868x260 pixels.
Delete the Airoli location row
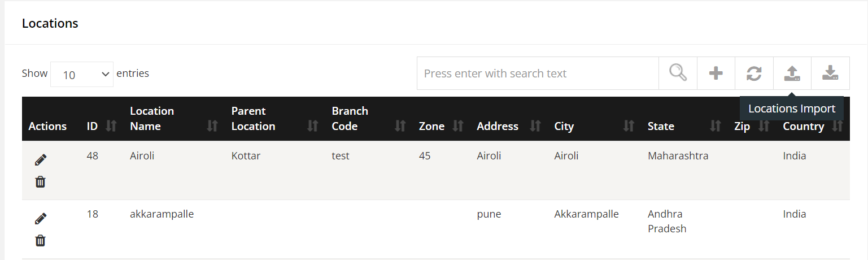pos(40,182)
